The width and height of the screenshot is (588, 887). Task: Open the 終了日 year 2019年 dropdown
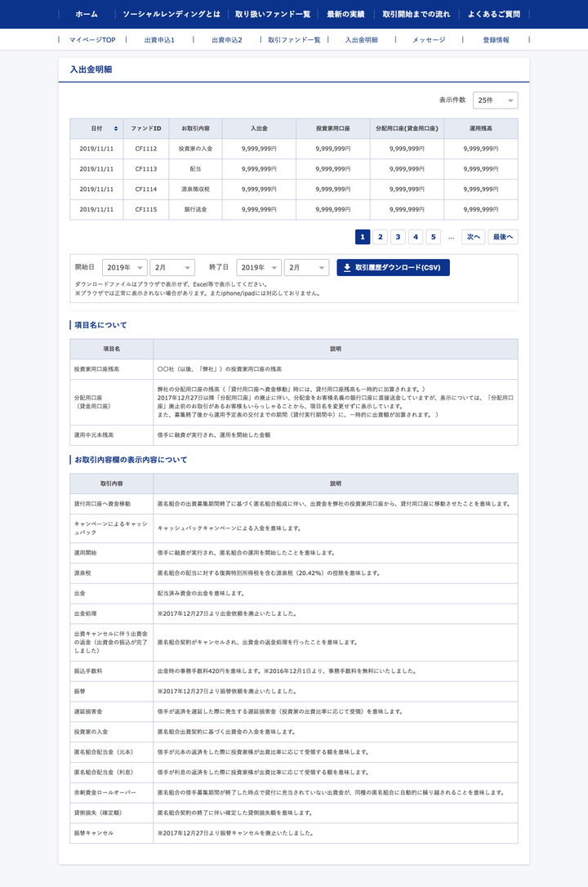click(259, 268)
